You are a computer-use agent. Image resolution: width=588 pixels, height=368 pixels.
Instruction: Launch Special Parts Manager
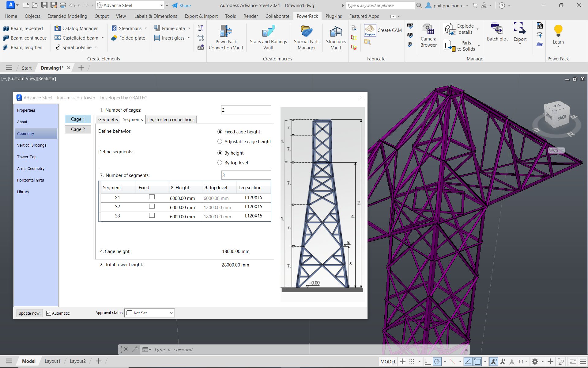307,37
